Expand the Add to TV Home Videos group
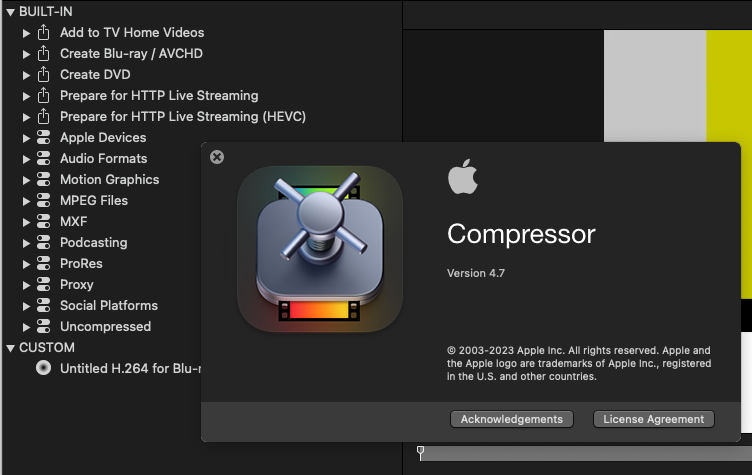Image resolution: width=752 pixels, height=475 pixels. (26, 33)
